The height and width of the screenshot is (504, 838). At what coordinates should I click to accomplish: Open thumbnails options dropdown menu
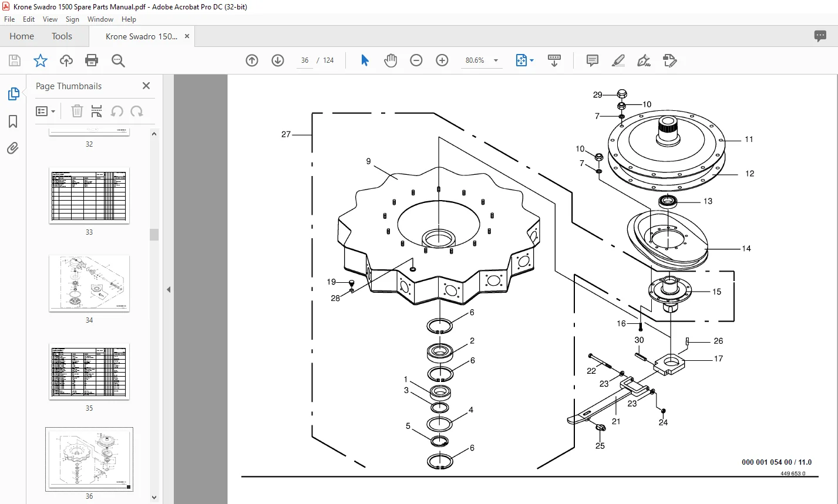point(46,111)
